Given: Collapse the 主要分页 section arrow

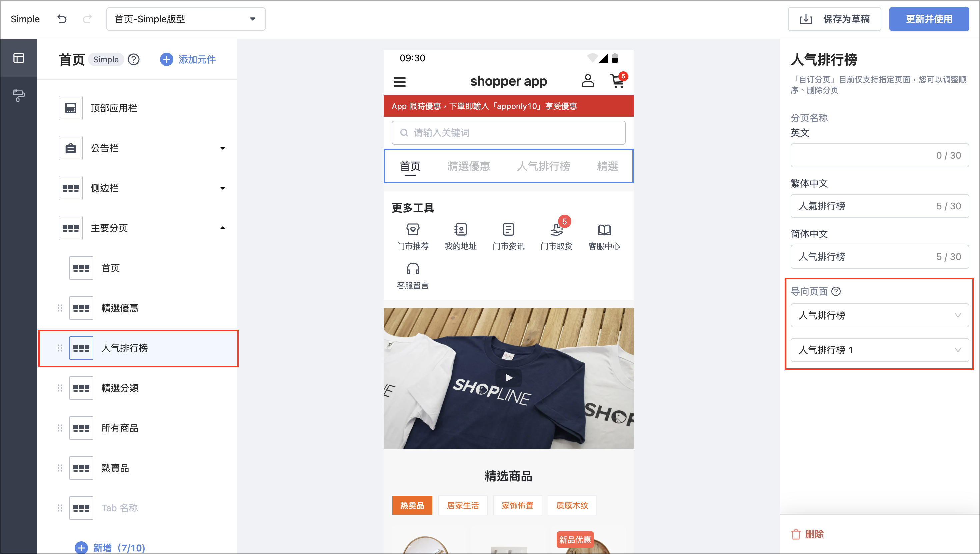Looking at the screenshot, I should pyautogui.click(x=223, y=228).
